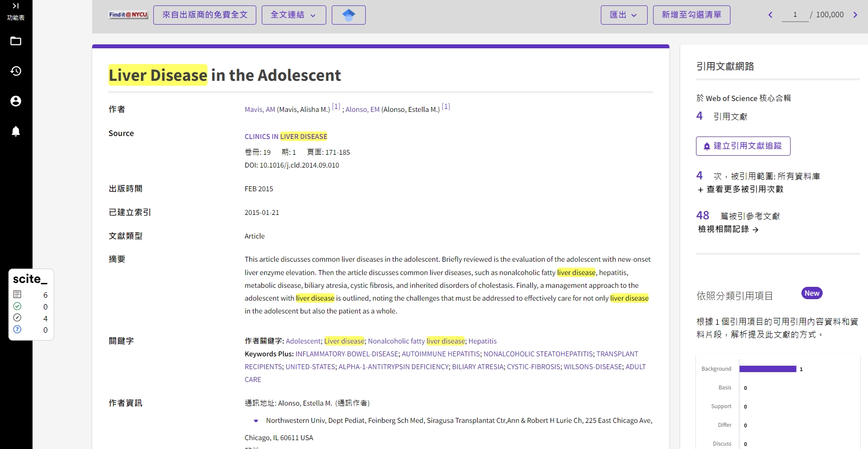868x449 pixels.
Task: Click Differ category label in chart
Action: click(725, 425)
